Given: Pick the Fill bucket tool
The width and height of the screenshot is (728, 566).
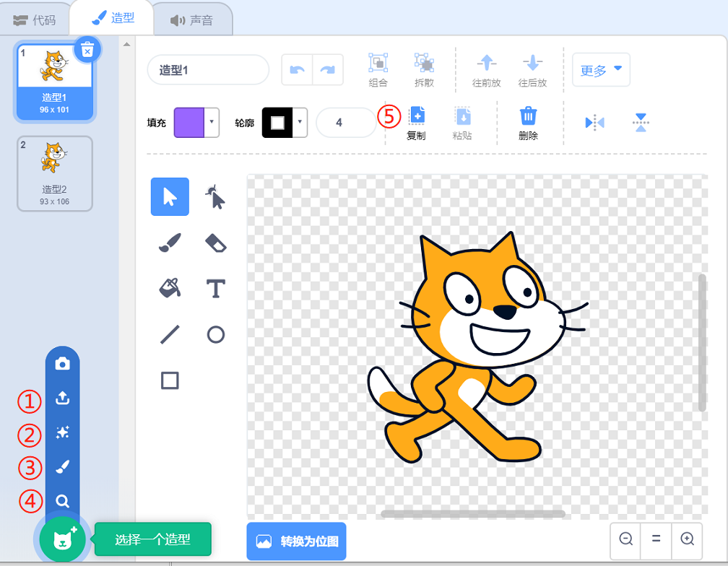Looking at the screenshot, I should point(170,288).
